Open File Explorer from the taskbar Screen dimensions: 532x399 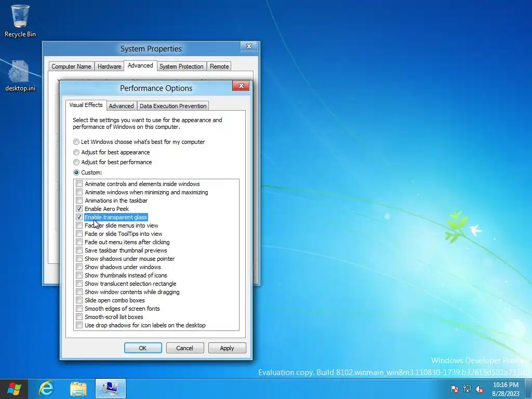[78, 389]
